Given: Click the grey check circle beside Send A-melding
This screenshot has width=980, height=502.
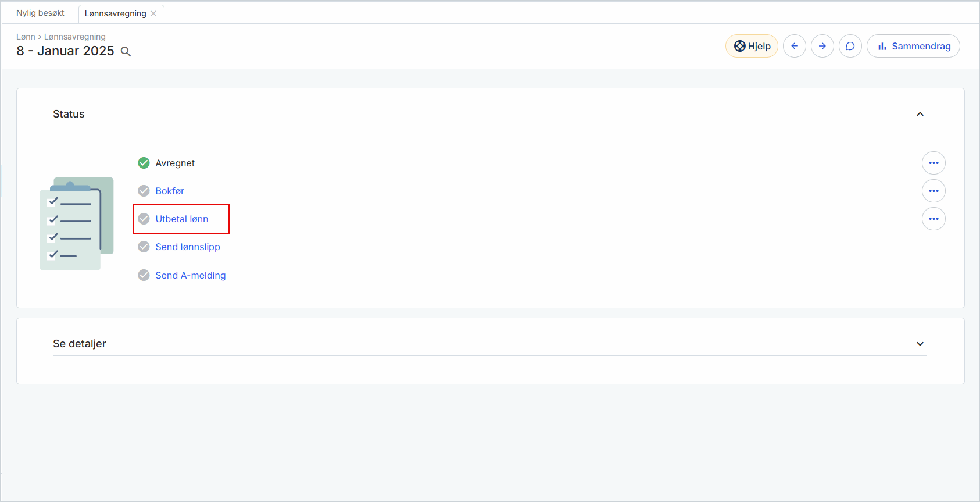Looking at the screenshot, I should click(144, 275).
